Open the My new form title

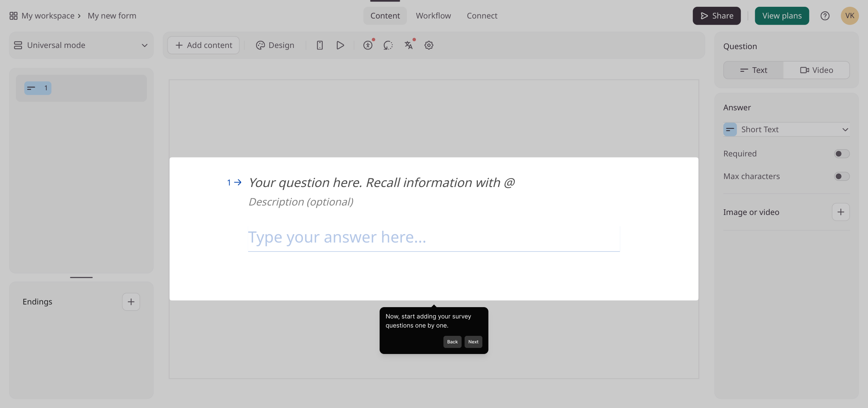tap(112, 16)
